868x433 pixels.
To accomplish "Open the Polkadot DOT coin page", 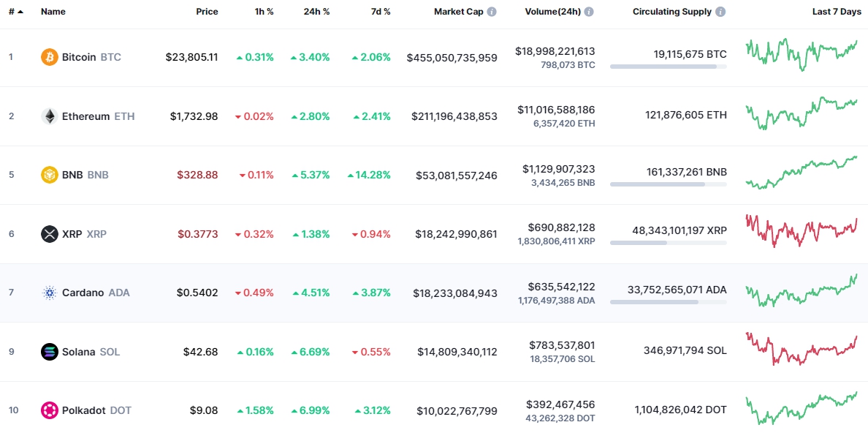I will (86, 411).
